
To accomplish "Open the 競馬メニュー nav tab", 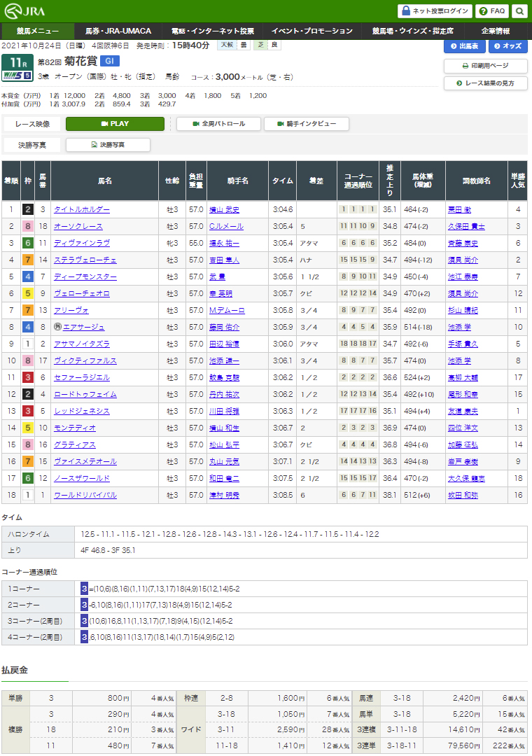I will coord(38,31).
